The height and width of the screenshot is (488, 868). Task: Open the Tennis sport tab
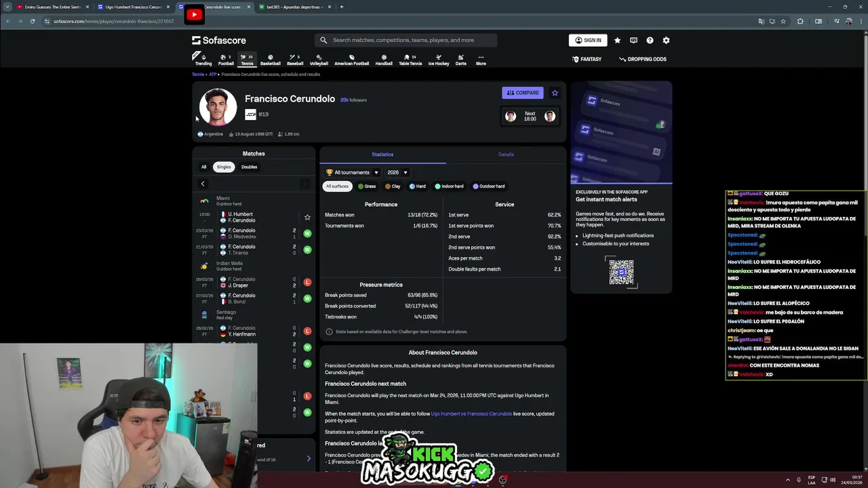pos(247,60)
